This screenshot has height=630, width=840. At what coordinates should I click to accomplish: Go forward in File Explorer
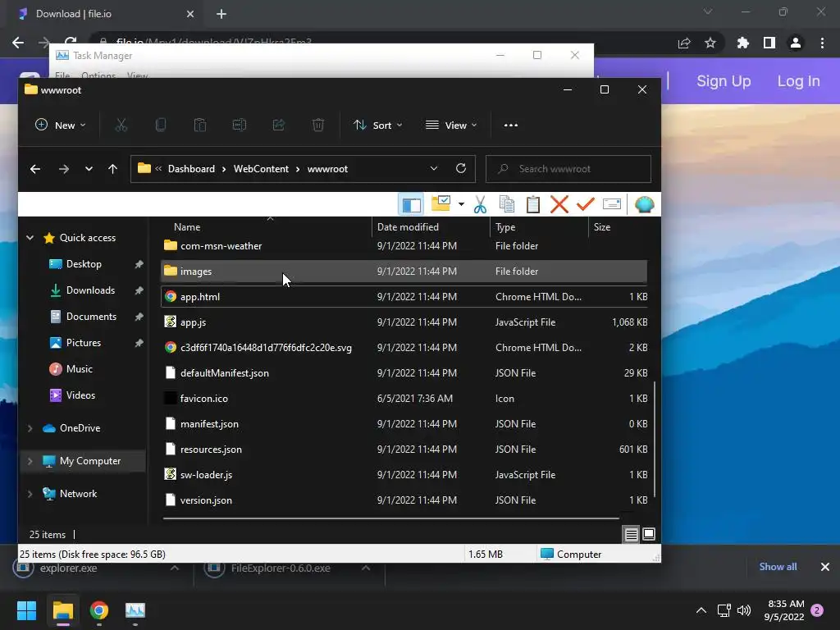pyautogui.click(x=64, y=169)
